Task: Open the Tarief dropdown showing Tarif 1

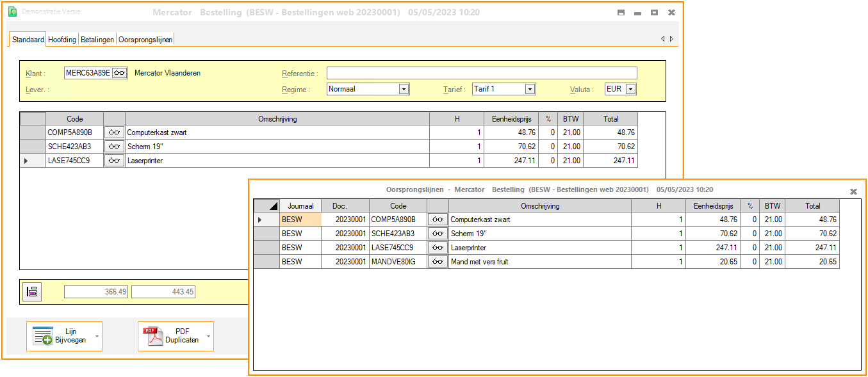Action: click(530, 90)
